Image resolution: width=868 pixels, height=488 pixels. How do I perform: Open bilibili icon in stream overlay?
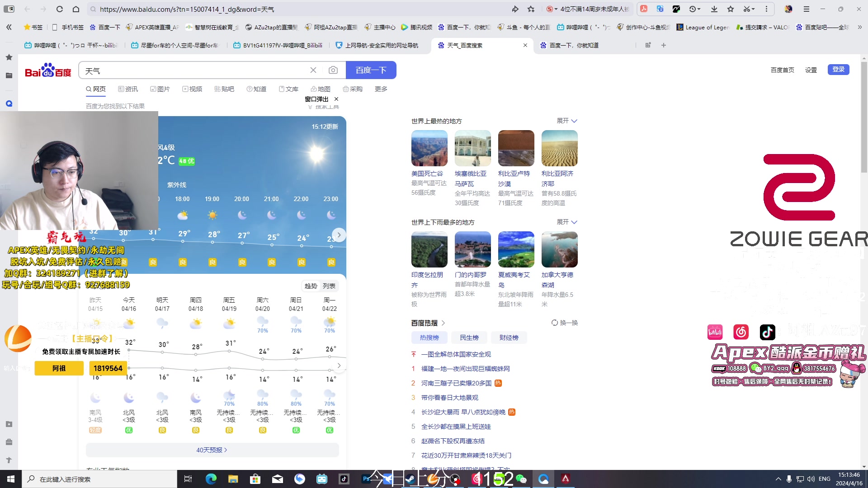tap(715, 332)
